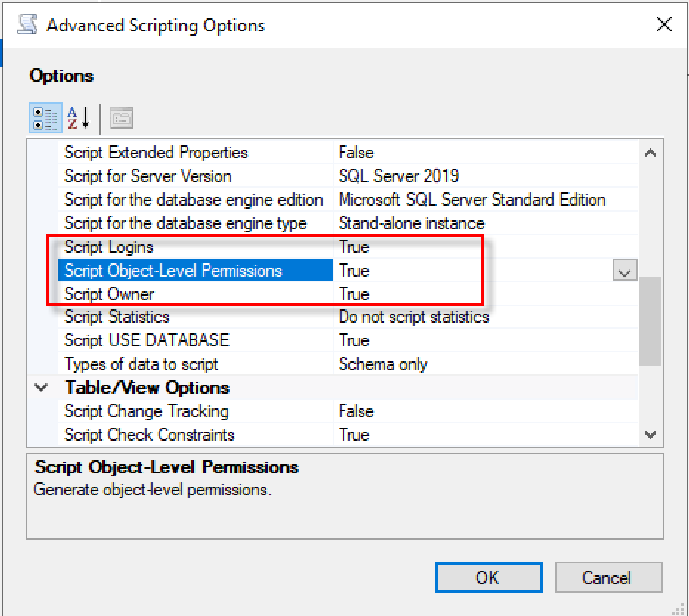Close the Advanced Scripting Options window
The height and width of the screenshot is (616, 689).
[662, 24]
